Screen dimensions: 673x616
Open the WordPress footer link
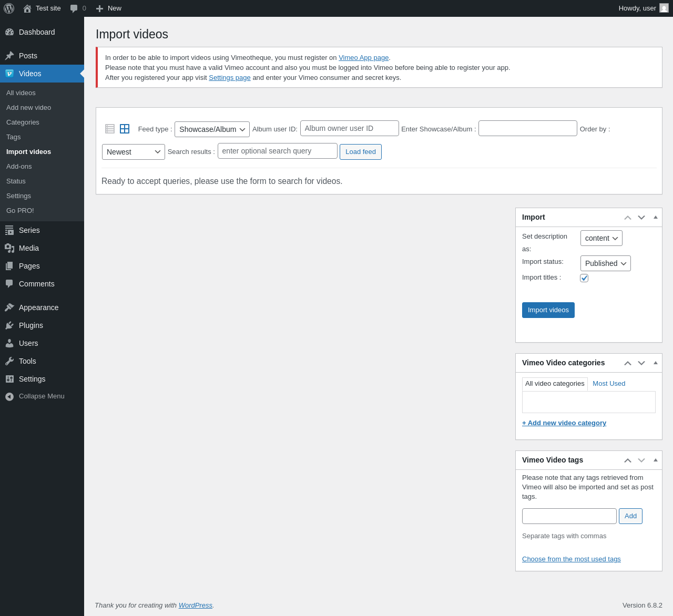click(196, 605)
